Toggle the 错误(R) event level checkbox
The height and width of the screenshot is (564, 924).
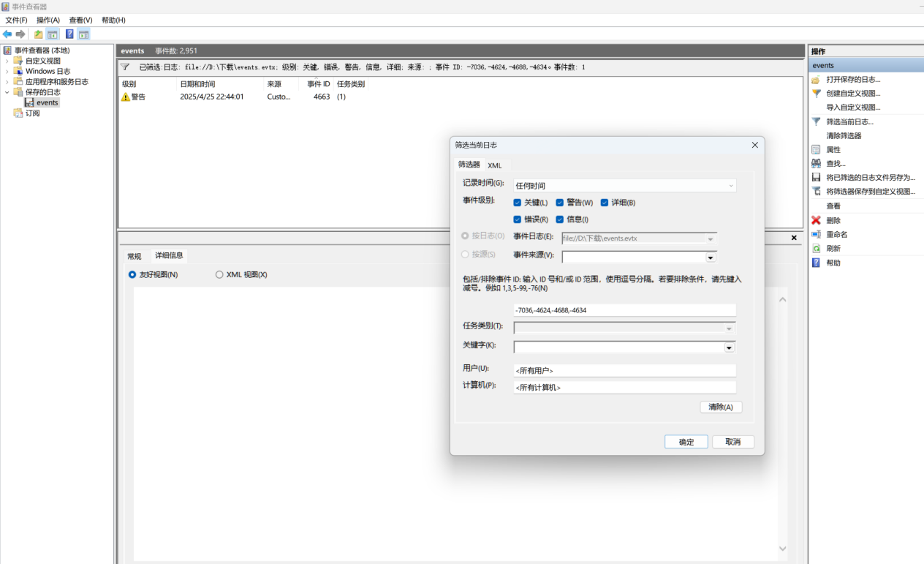point(518,219)
